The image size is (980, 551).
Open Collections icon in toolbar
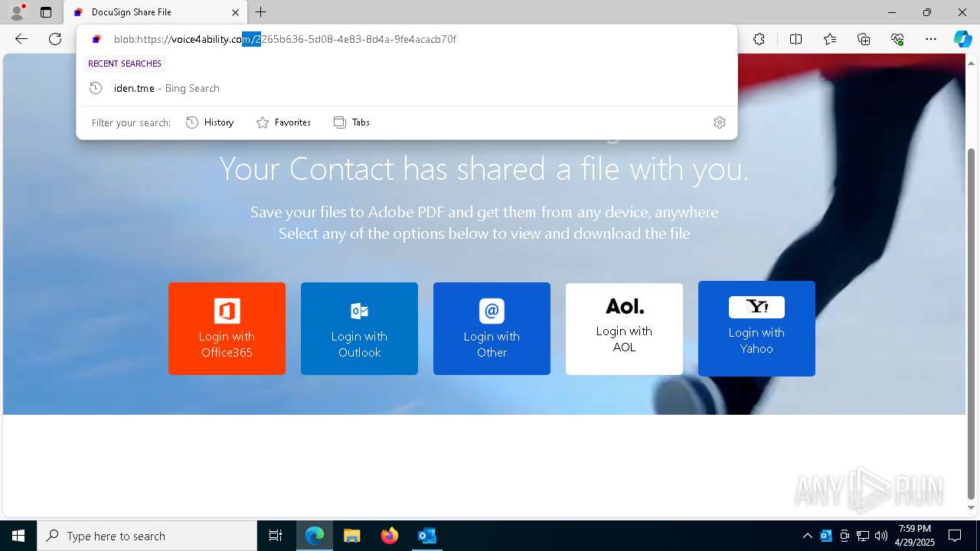point(864,39)
